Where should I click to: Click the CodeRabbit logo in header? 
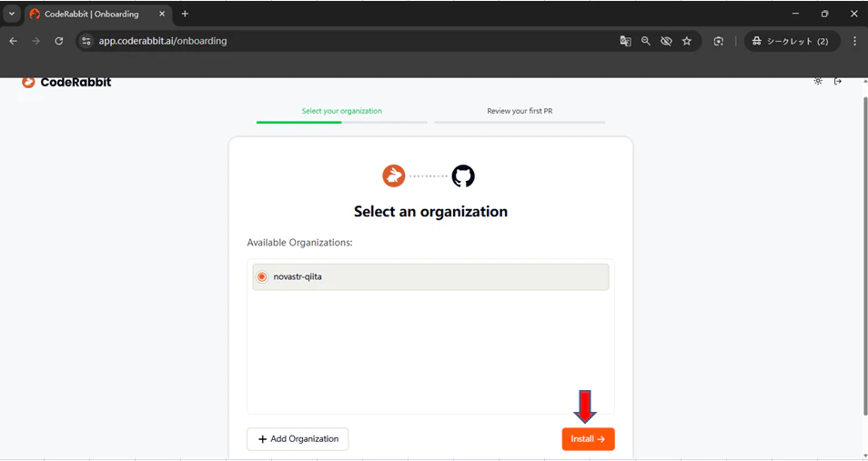[66, 82]
